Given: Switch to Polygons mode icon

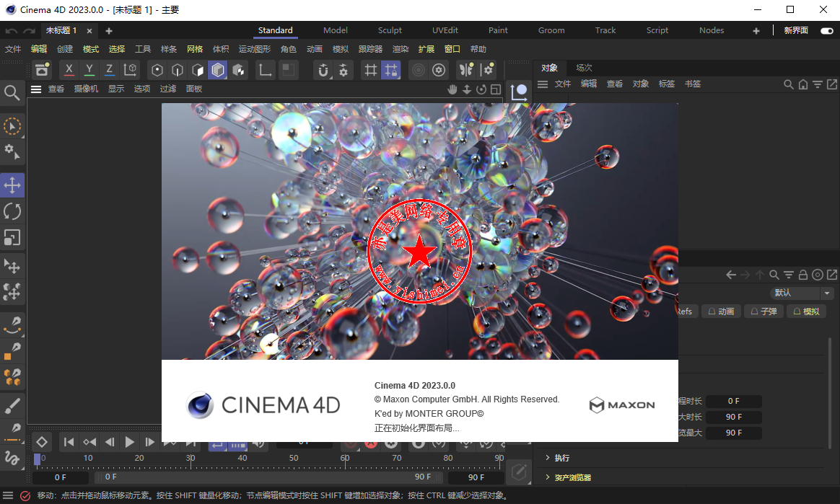Looking at the screenshot, I should point(198,70).
